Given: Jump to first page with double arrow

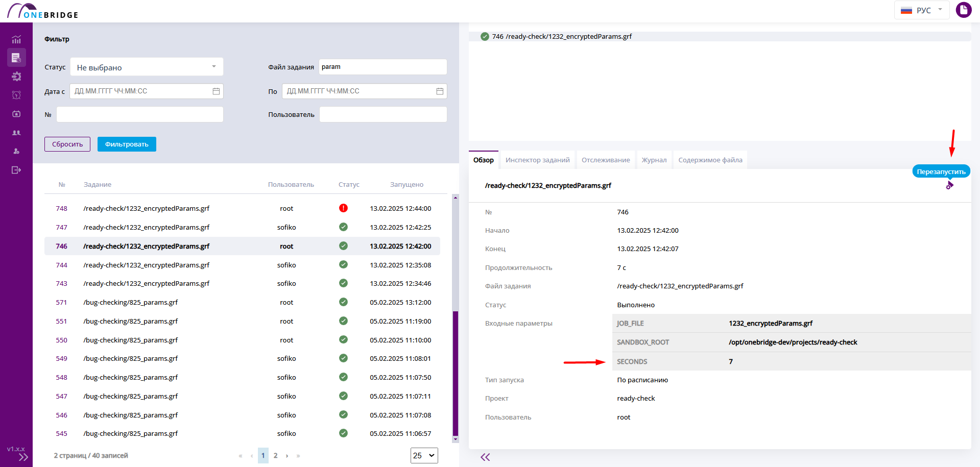Looking at the screenshot, I should pyautogui.click(x=241, y=456).
